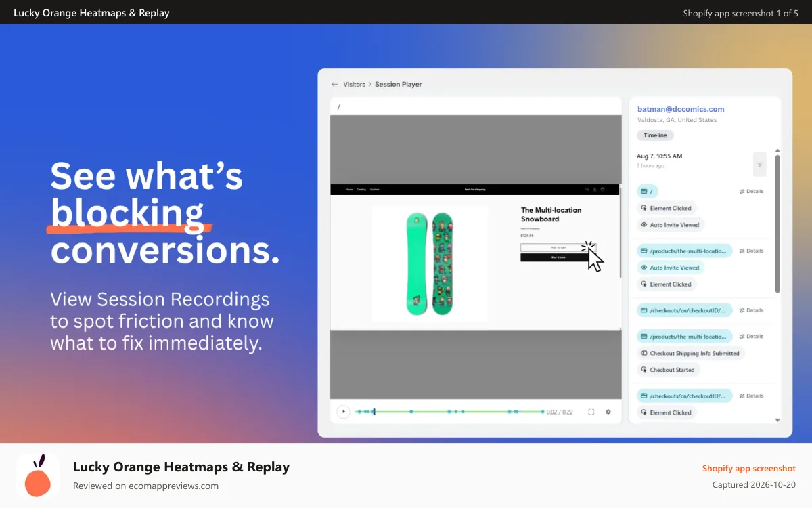Click the Auto Invite Viewed event with Element Clicked below it
The height and width of the screenshot is (508, 812).
point(671,268)
